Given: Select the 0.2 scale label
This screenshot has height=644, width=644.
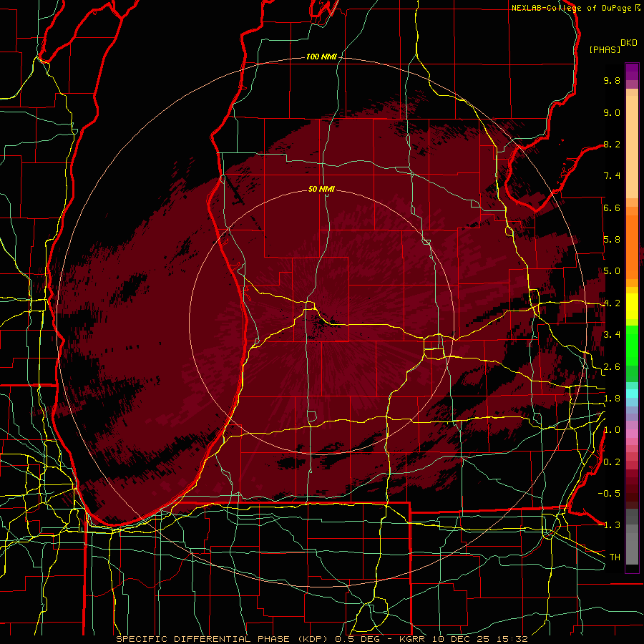Looking at the screenshot, I should [612, 462].
